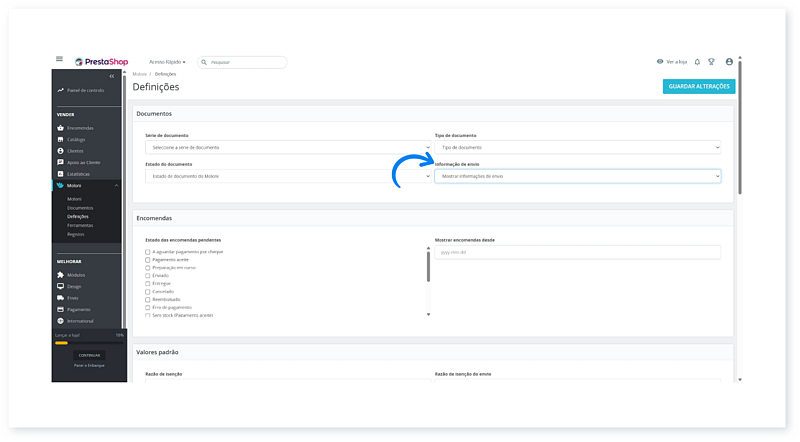800x442 pixels.
Task: Expand 'Tipo de documento' dropdown
Action: pyautogui.click(x=577, y=147)
